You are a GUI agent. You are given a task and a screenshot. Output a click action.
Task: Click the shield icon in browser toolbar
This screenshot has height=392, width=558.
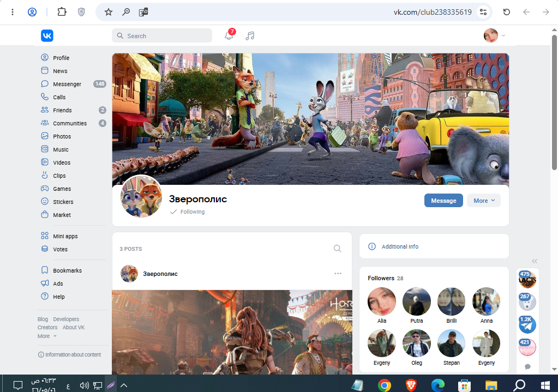coord(81,12)
